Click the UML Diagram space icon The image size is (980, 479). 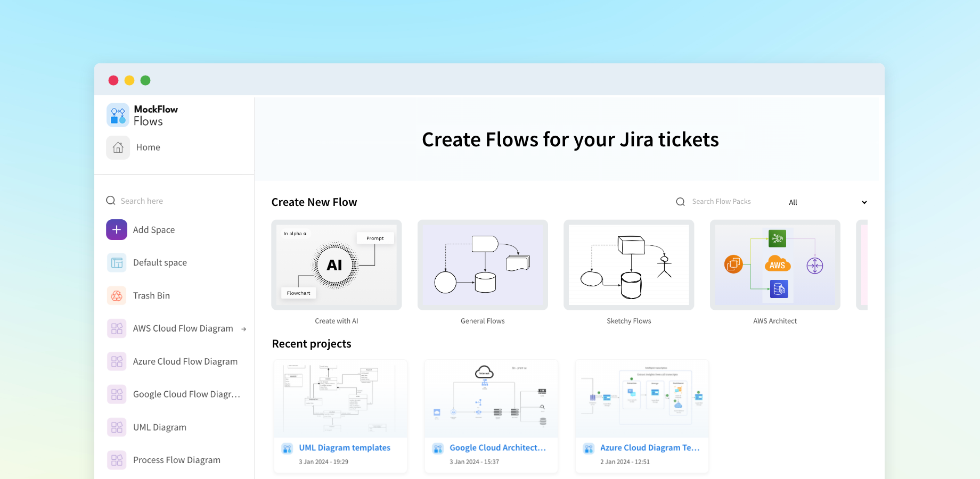(117, 427)
